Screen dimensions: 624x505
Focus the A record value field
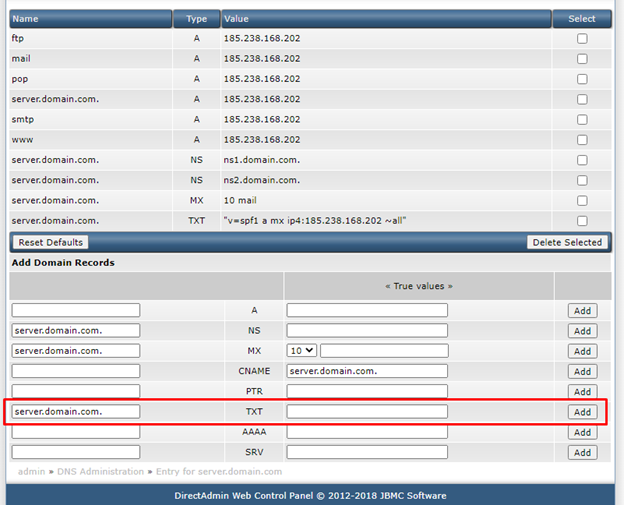click(x=367, y=310)
